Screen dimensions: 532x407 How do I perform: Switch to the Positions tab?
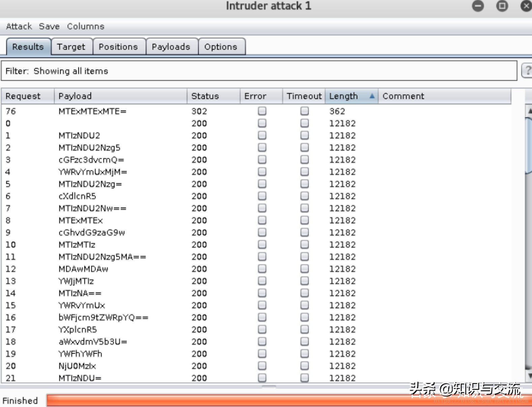coord(118,46)
